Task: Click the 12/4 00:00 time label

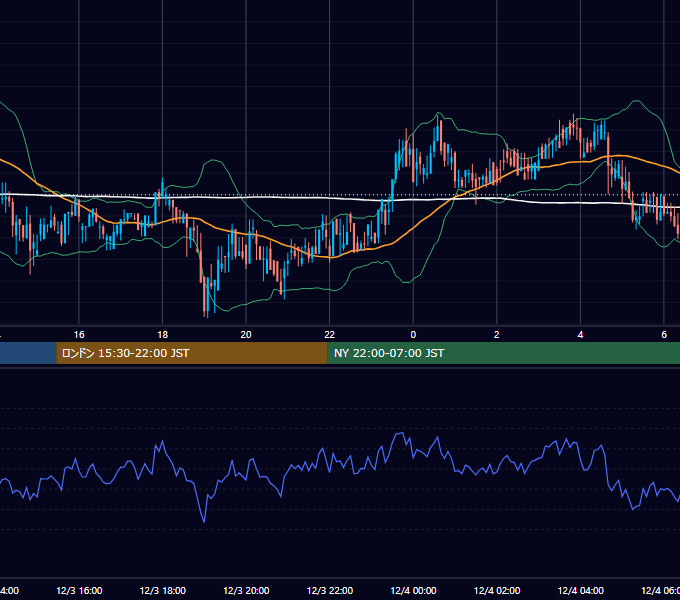Action: click(413, 591)
